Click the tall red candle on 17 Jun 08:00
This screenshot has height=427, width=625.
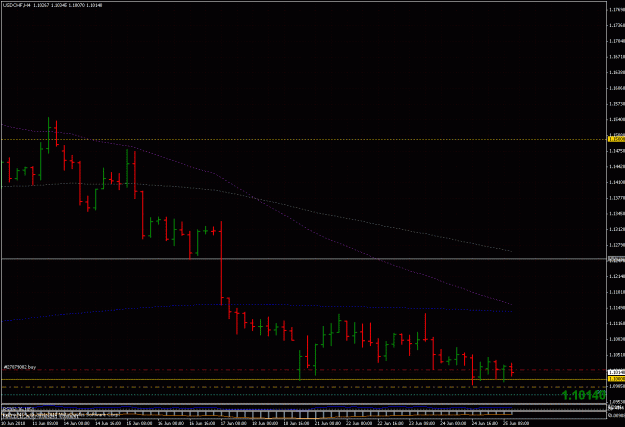coord(221,263)
